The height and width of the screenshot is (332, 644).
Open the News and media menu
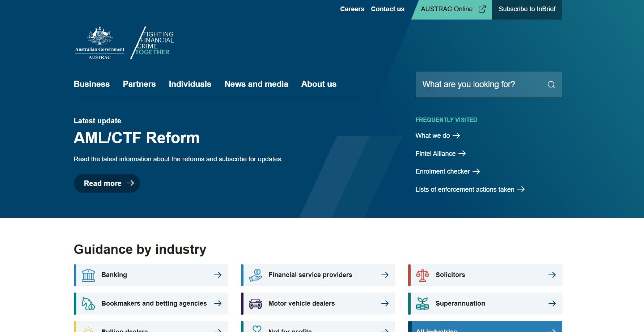256,84
